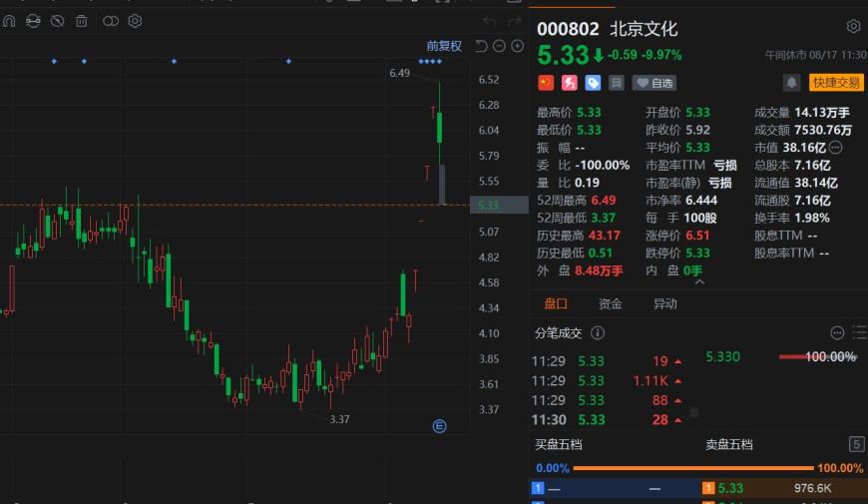
Task: Open info icon next to 分笔成交
Action: 598,333
